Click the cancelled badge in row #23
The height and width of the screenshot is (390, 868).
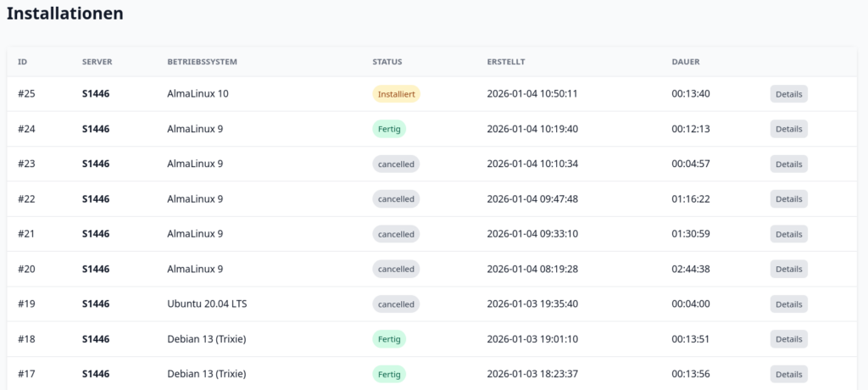click(396, 164)
